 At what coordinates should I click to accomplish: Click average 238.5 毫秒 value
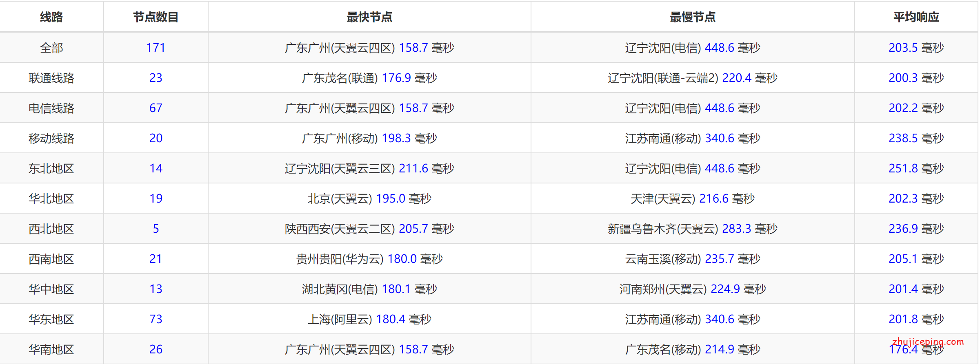916,138
